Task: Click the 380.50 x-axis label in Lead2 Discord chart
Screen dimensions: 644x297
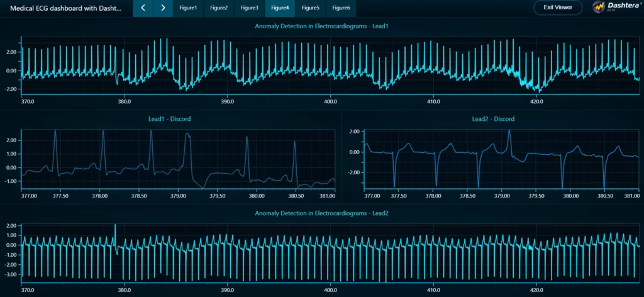Action: click(605, 196)
